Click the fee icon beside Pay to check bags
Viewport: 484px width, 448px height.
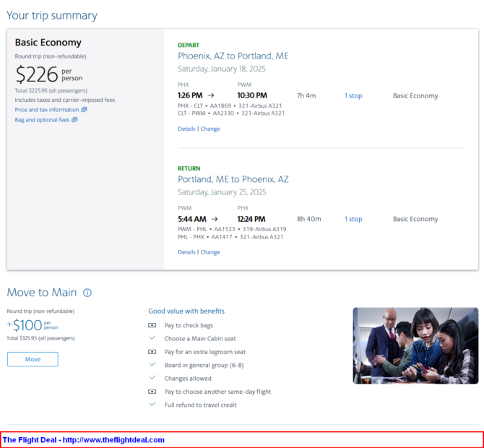[152, 325]
